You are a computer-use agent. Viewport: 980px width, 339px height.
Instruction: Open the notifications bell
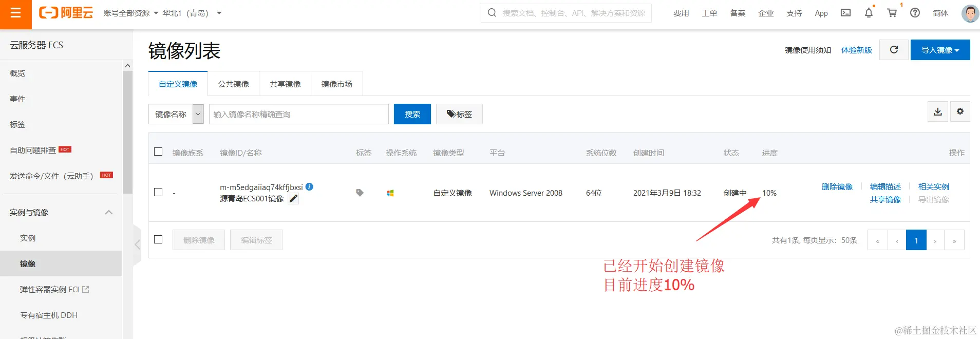tap(869, 13)
